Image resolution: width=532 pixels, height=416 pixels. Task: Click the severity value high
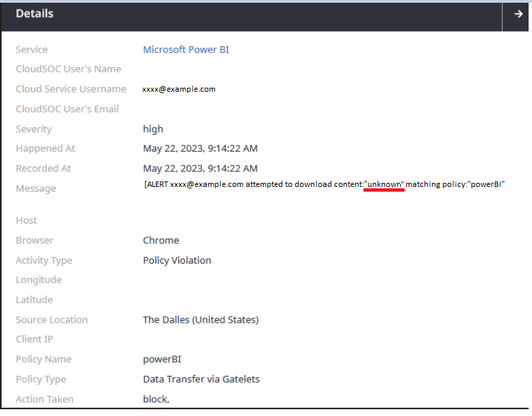tap(153, 129)
